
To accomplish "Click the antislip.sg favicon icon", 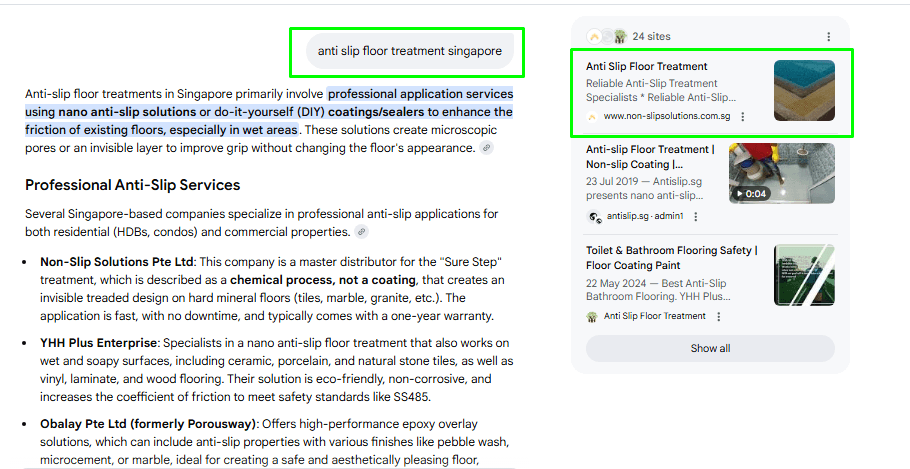I will click(x=594, y=217).
